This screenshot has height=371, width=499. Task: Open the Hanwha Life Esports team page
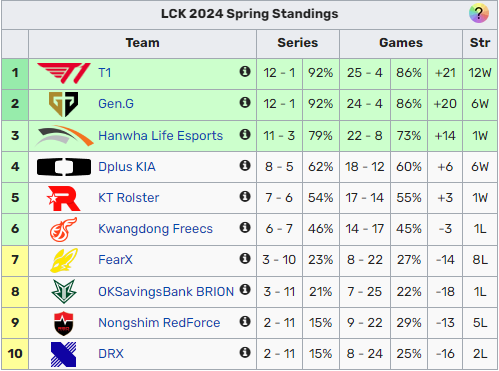click(x=160, y=136)
